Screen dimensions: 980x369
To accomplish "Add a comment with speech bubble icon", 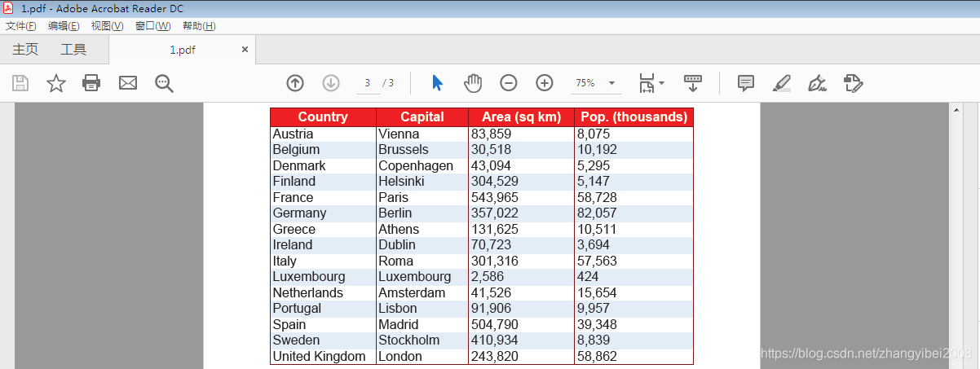I will (745, 83).
